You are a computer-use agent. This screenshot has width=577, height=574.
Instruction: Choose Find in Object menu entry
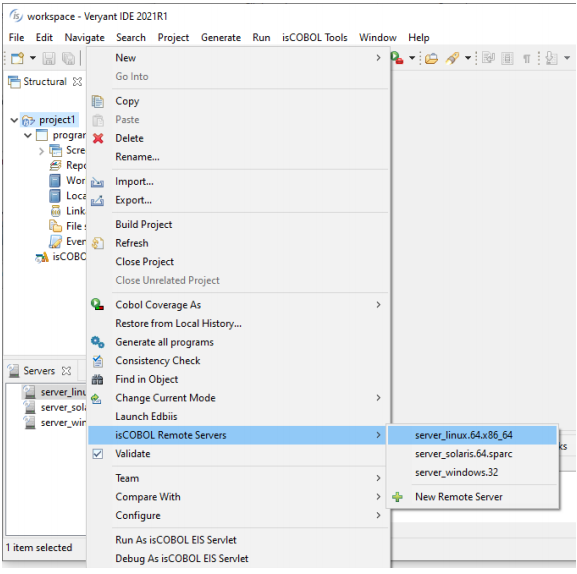238,380
